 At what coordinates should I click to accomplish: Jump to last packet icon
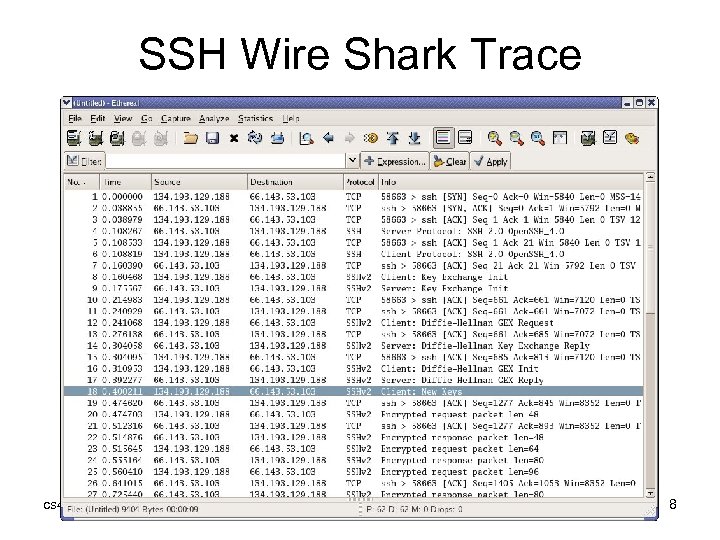[414, 138]
